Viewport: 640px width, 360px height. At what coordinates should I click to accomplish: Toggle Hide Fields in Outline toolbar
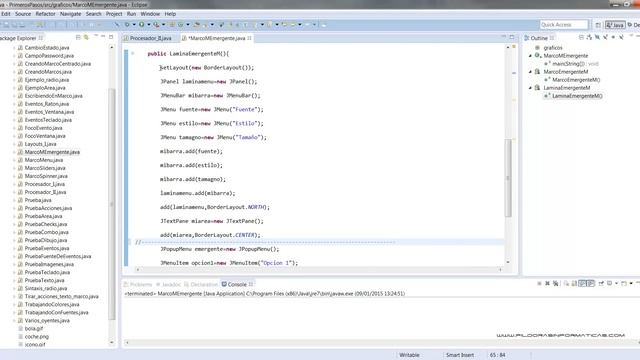597,38
